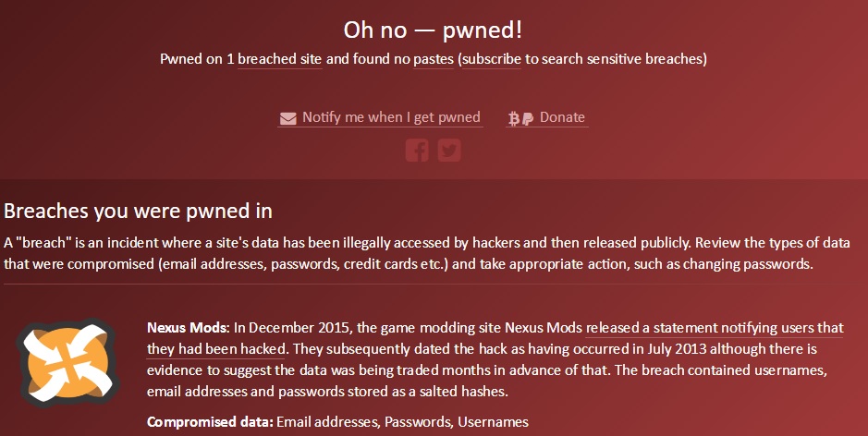Follow the "subscribe" link for sensitive breaches
868x436 pixels.
click(492, 59)
